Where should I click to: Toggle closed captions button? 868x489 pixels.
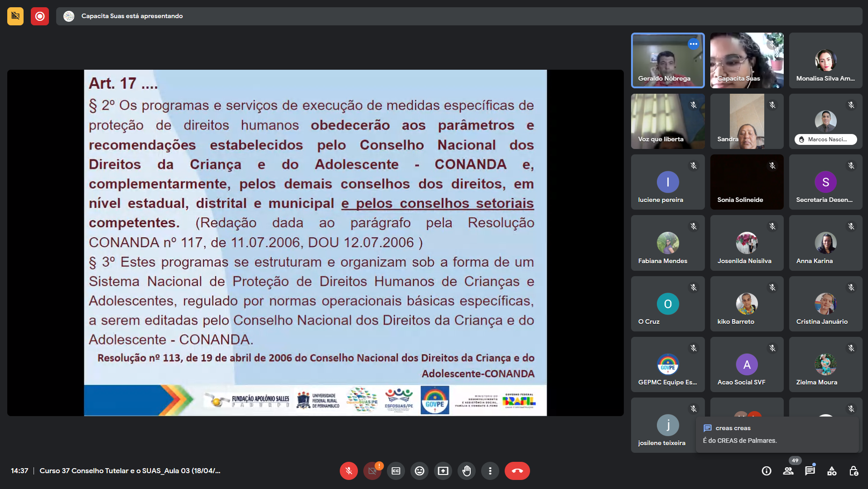point(396,471)
